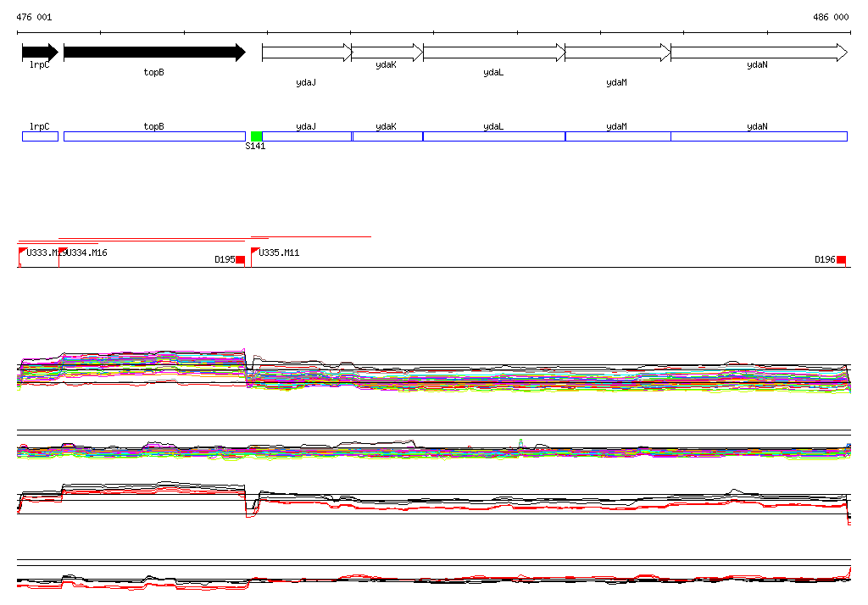Click topB label above the blue box
The width and height of the screenshot is (868, 605).
pos(154,127)
